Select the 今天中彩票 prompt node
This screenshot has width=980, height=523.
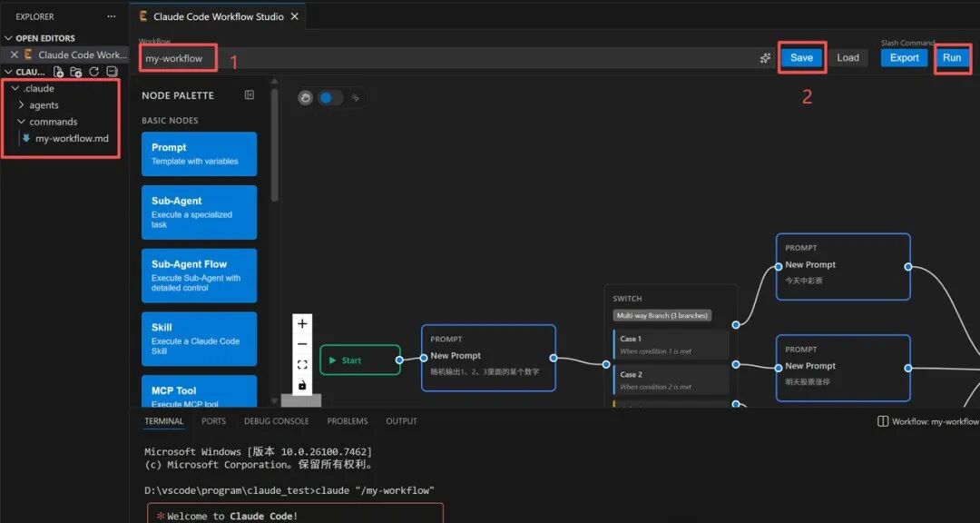tap(843, 267)
